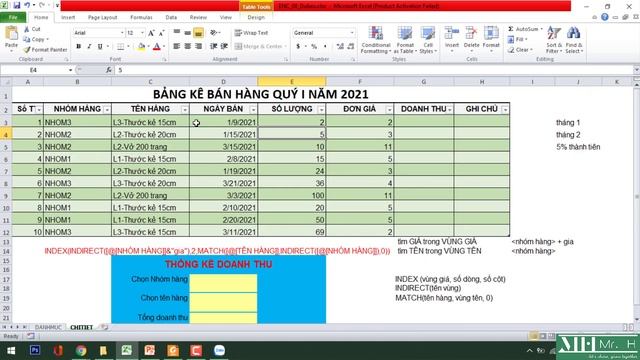This screenshot has width=640, height=360.
Task: Click Center alignment icon
Action: [x=188, y=47]
